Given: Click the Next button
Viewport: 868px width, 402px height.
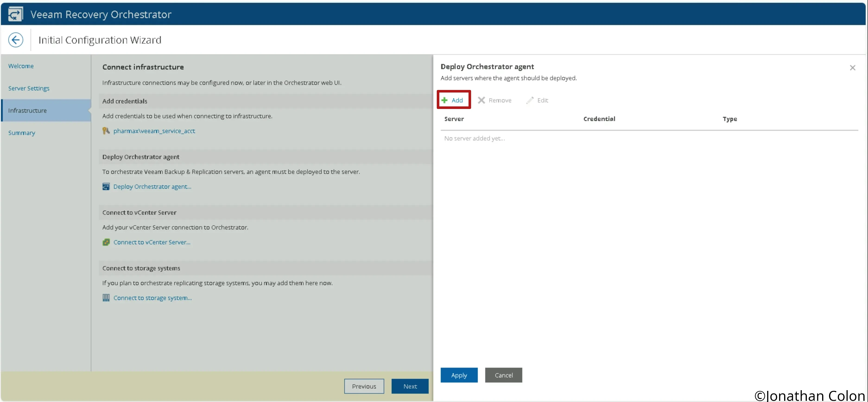Looking at the screenshot, I should [x=410, y=386].
